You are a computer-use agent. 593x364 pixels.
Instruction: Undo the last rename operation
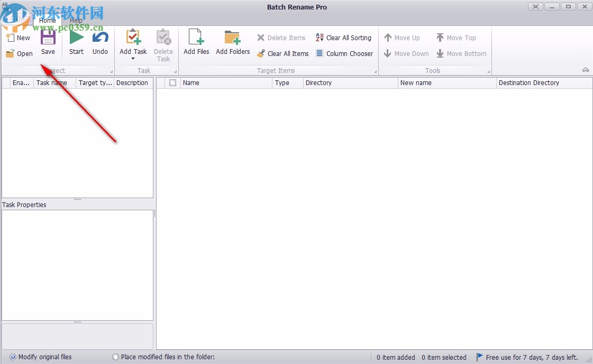coord(100,42)
